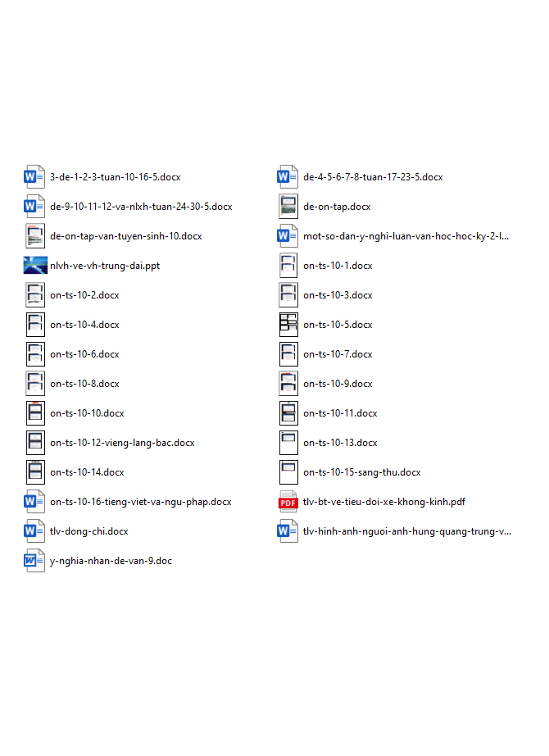Click the PowerPoint thumbnail for nlvh-ve-vh-trung-dai.ppt
The height and width of the screenshot is (756, 549).
pos(34,266)
